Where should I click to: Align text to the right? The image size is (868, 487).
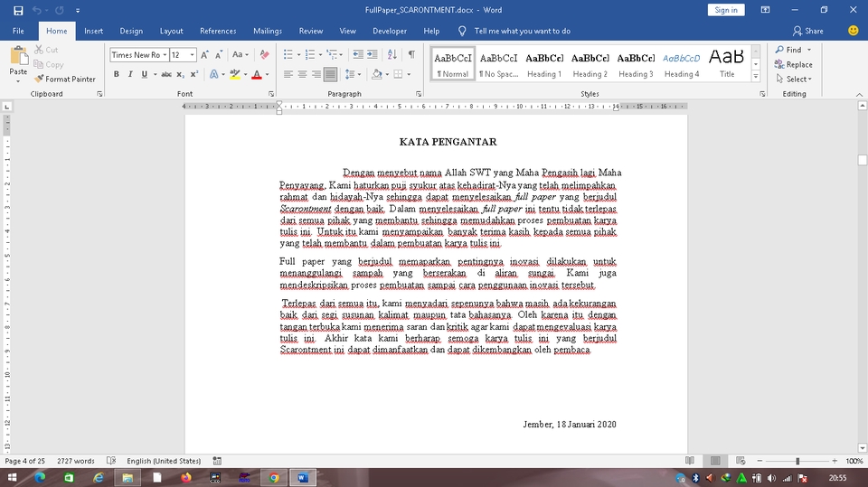click(316, 74)
